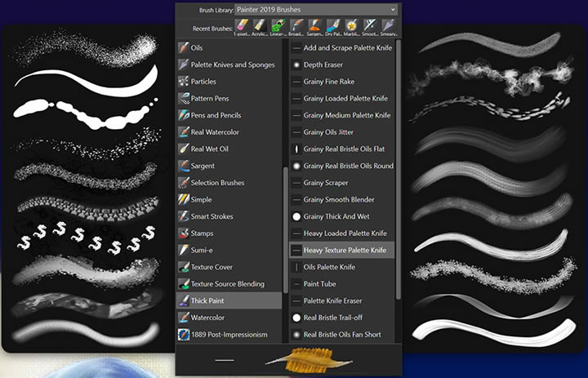
Task: Pick Add and Scrape Palette Knife variant
Action: [342, 47]
